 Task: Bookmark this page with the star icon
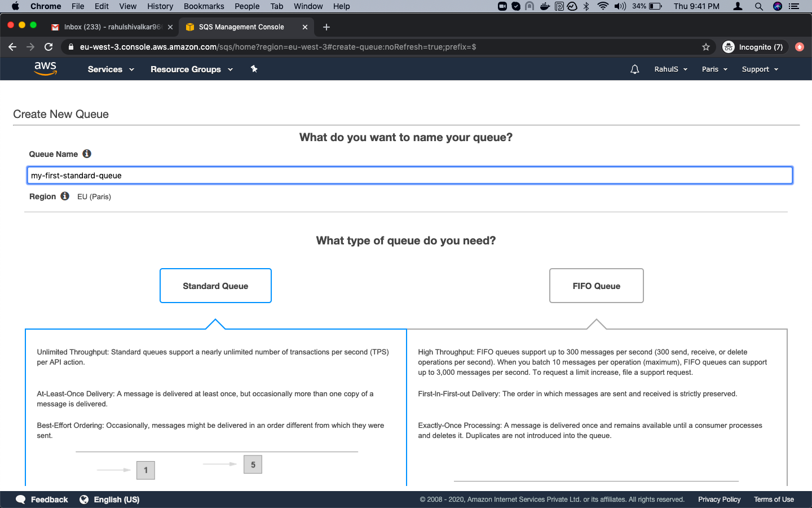(x=705, y=47)
